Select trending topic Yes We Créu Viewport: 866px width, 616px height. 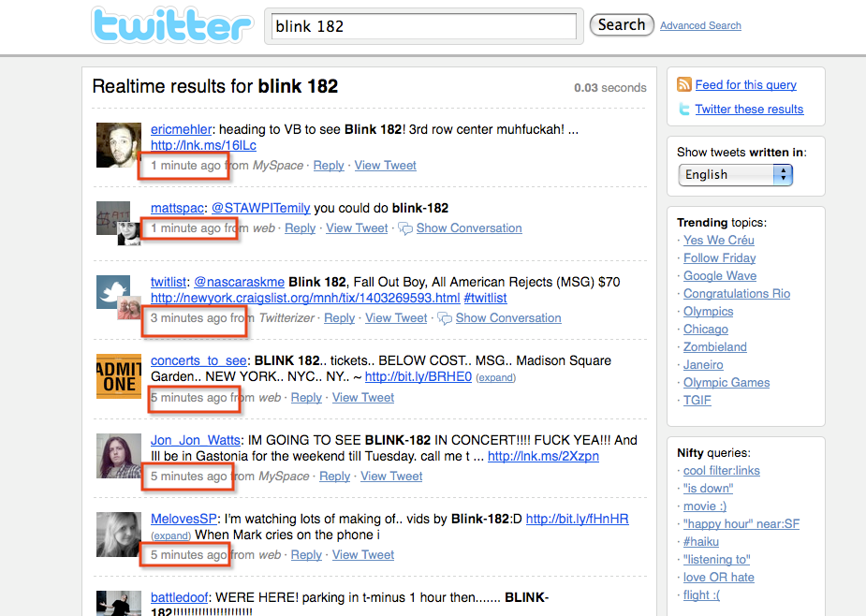click(x=718, y=241)
